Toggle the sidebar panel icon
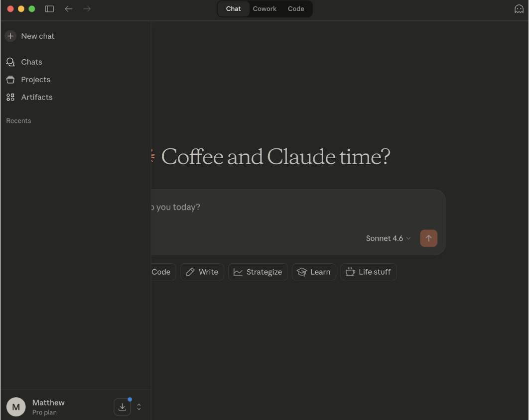 [49, 9]
